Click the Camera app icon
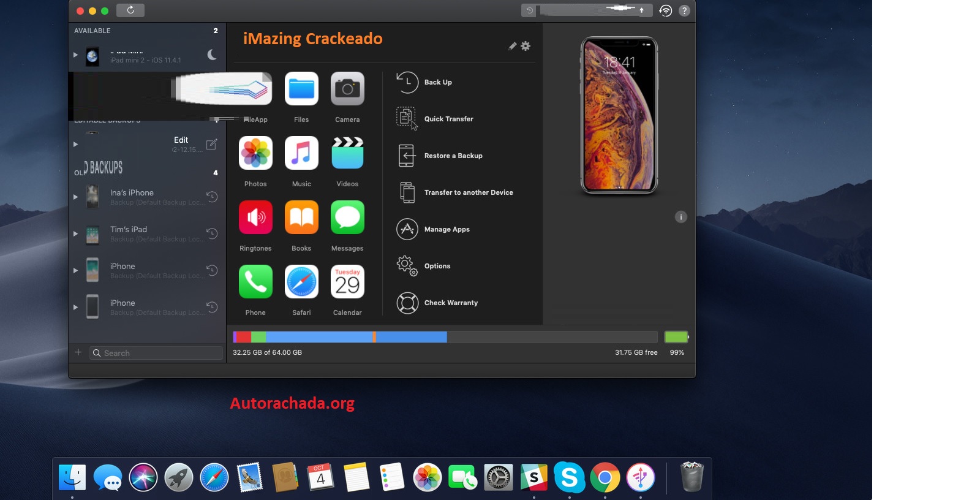Viewport: 980px width, 500px height. coord(347,89)
